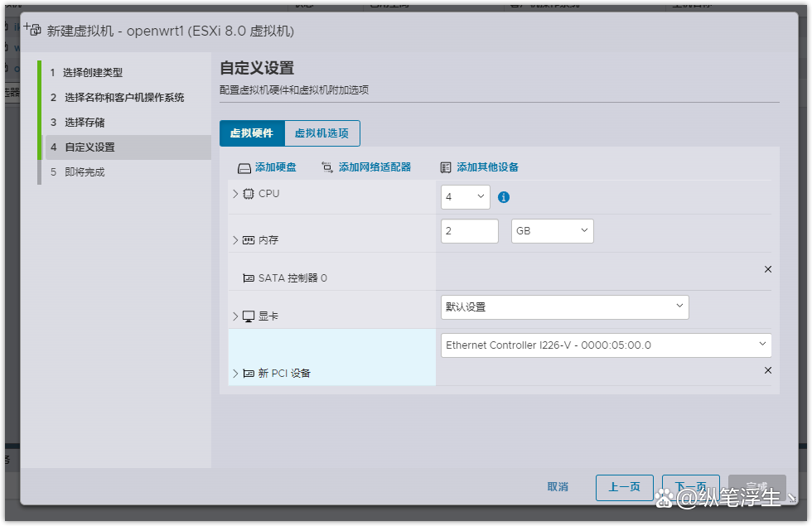Click the 取消 button
This screenshot has width=812, height=526.
[x=558, y=487]
